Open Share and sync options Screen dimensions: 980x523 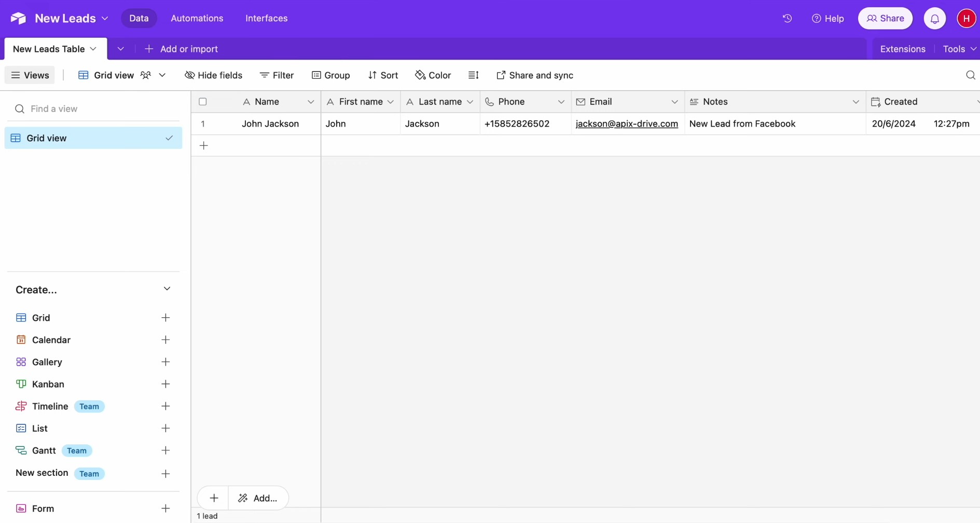pos(535,75)
